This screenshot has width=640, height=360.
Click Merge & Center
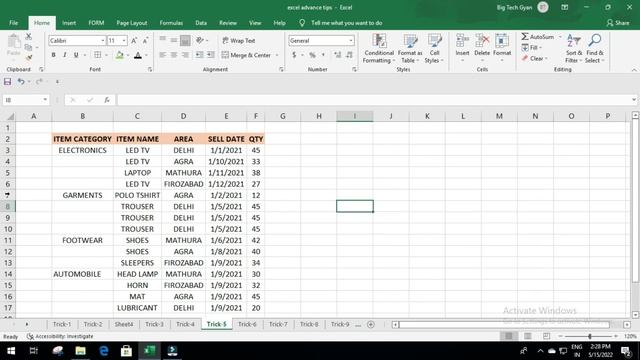tap(247, 55)
